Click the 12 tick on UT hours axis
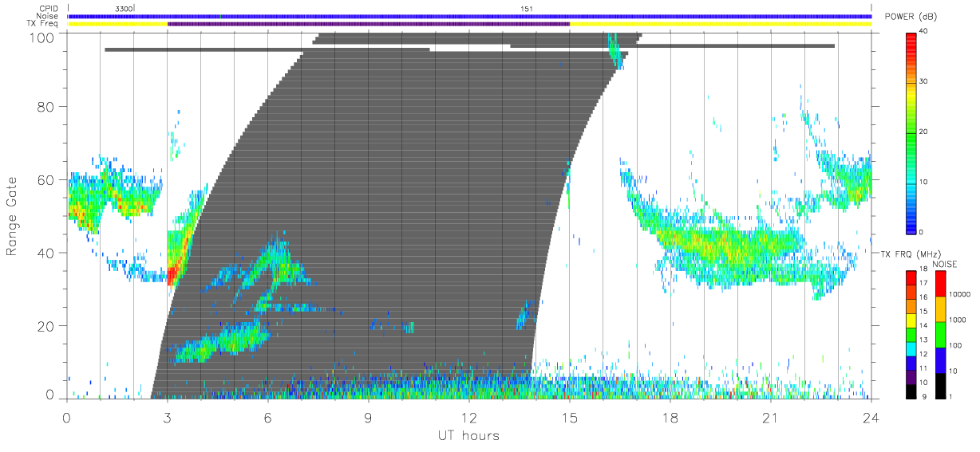Screen dimensions: 980x452 pyautogui.click(x=469, y=418)
